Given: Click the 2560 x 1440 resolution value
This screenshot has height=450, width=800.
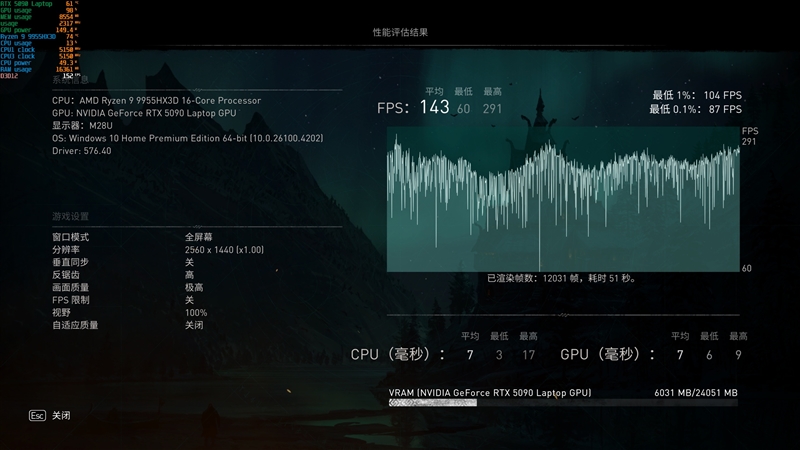Looking at the screenshot, I should pos(224,249).
